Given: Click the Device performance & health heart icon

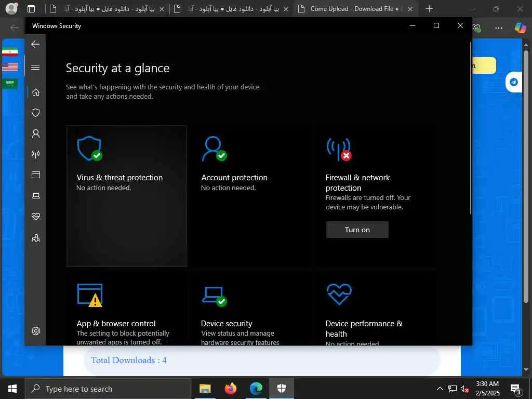Looking at the screenshot, I should coord(339,294).
